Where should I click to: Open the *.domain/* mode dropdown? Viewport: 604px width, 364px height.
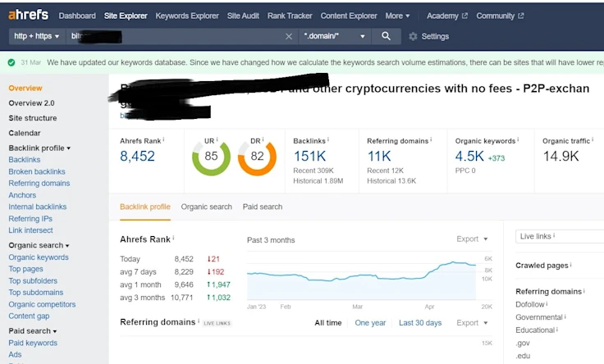(x=334, y=36)
